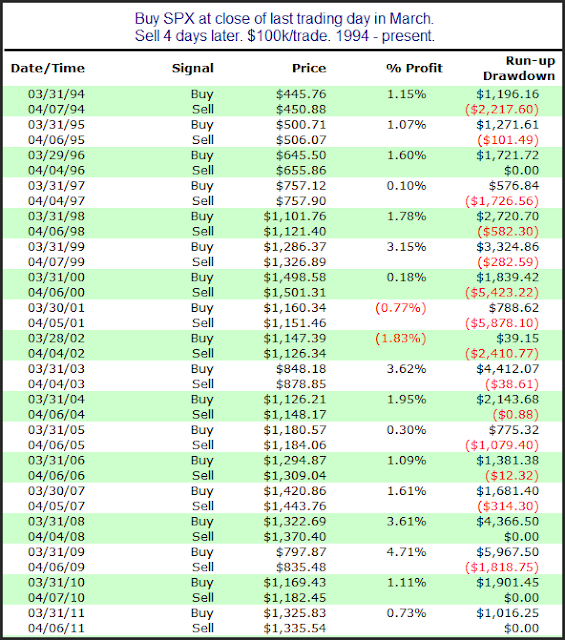Click the red (0.77%) loss value

tap(401, 308)
